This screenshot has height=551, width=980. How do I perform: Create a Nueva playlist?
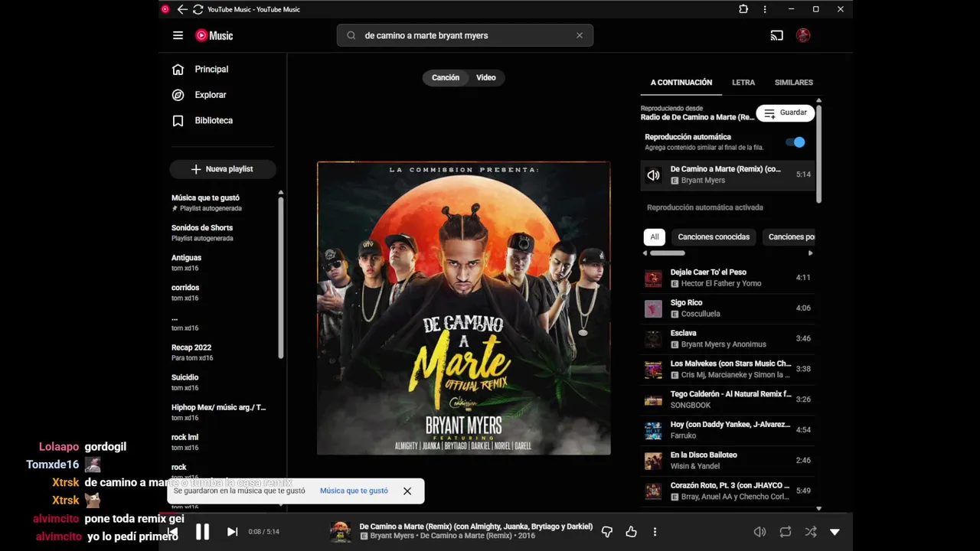[222, 169]
